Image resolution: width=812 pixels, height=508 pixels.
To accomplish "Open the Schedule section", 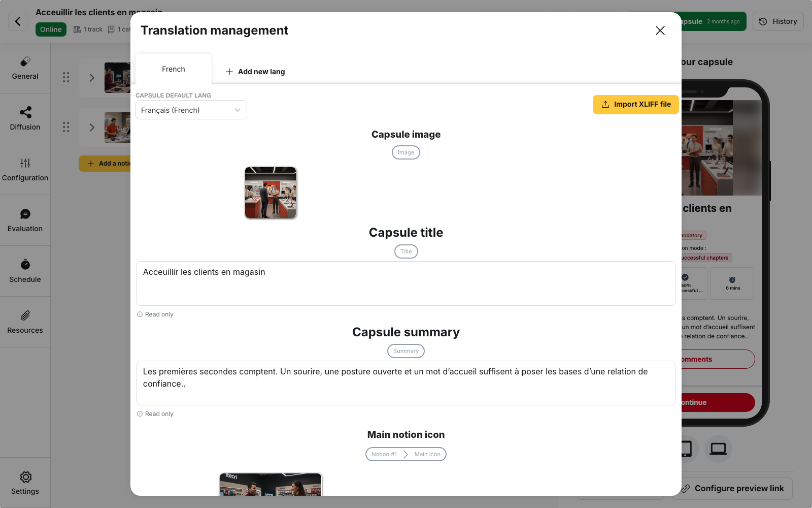I will (x=25, y=271).
